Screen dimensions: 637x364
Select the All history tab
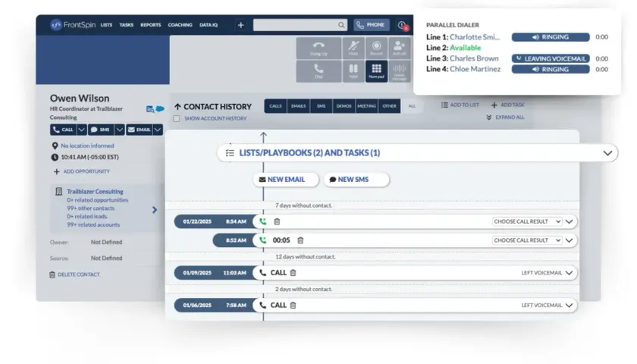pyautogui.click(x=412, y=106)
